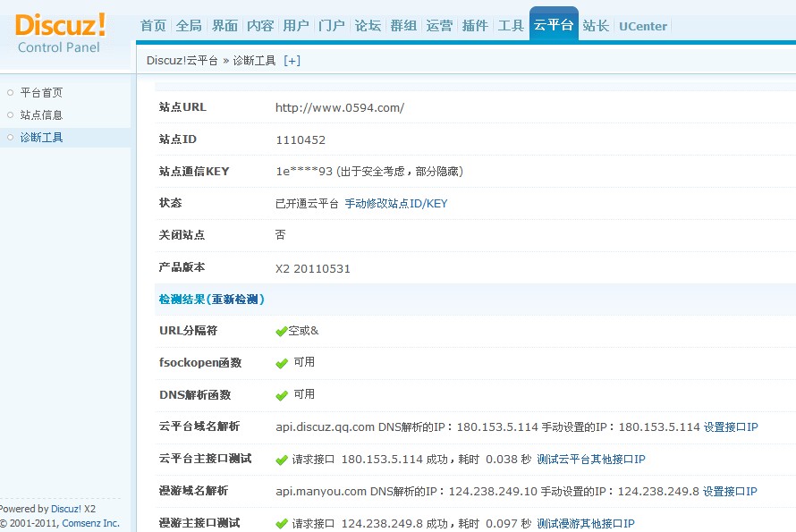Click the site URL http://www.0594.com/
The width and height of the screenshot is (796, 532).
click(340, 107)
